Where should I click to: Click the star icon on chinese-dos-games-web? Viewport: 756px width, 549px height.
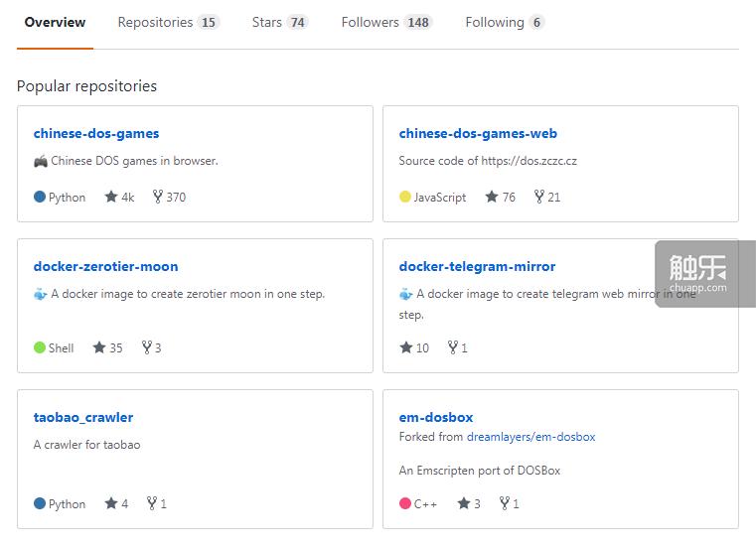click(491, 197)
